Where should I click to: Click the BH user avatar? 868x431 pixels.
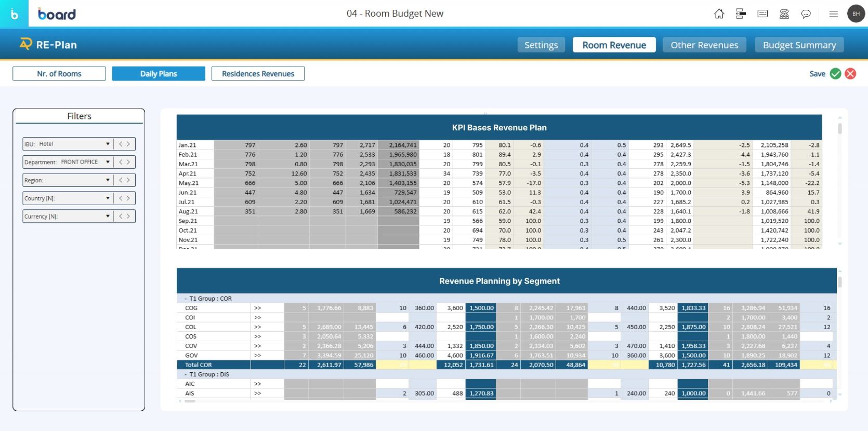[x=856, y=14]
